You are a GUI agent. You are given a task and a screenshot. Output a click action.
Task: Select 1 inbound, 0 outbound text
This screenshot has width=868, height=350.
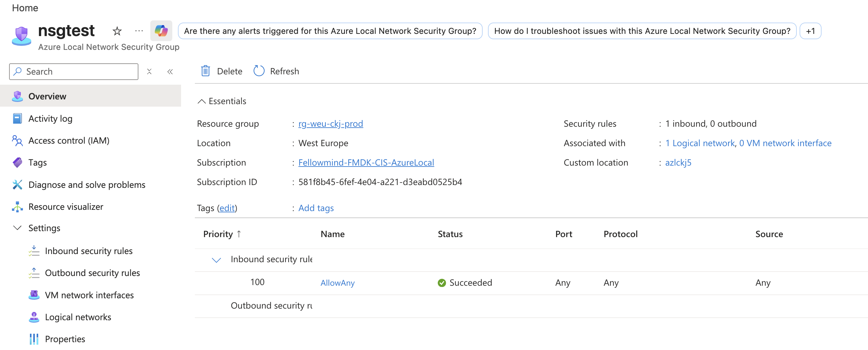[x=711, y=124]
